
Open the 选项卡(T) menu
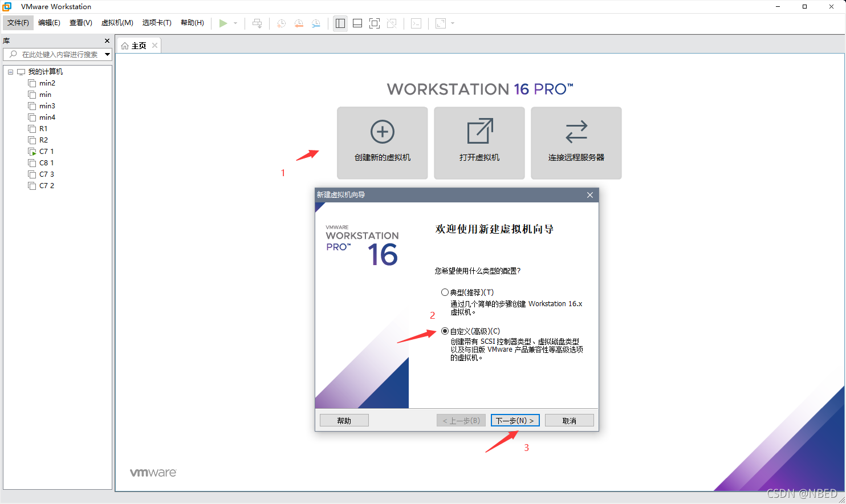point(157,23)
